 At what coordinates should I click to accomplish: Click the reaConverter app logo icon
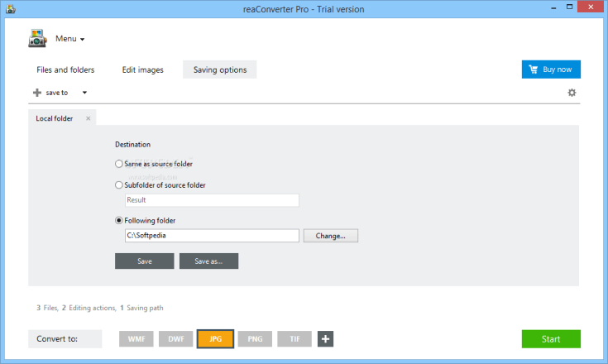[37, 38]
